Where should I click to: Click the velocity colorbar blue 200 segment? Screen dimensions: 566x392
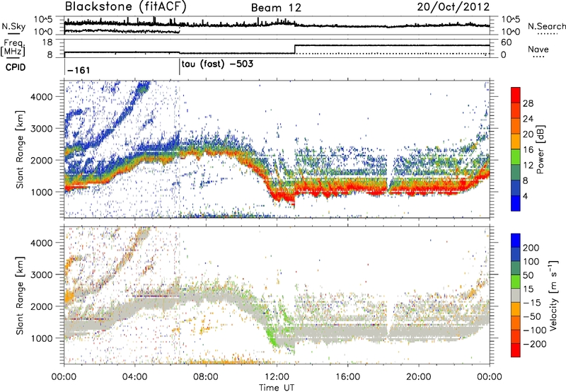[x=516, y=241]
